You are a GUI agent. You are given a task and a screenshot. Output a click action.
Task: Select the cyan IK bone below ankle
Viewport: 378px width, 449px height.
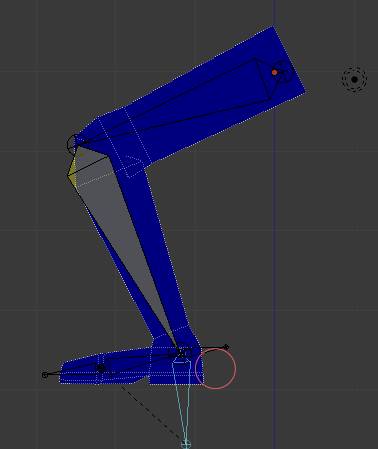point(182,400)
